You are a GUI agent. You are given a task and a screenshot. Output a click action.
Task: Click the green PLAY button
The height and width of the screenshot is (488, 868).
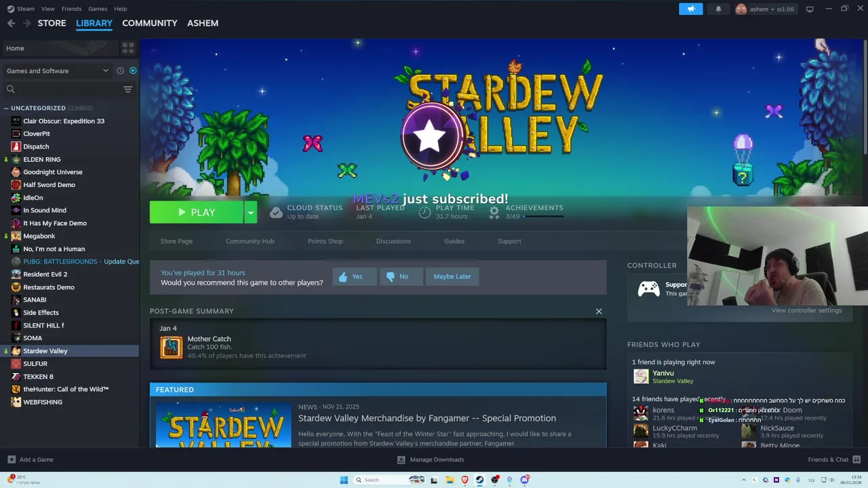(196, 212)
